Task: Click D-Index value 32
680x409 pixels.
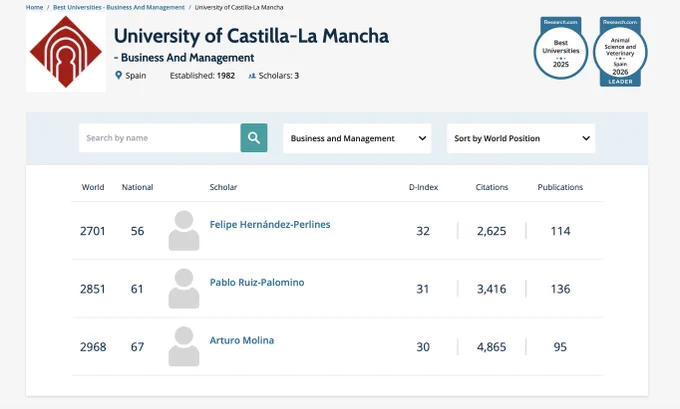Action: click(x=423, y=231)
